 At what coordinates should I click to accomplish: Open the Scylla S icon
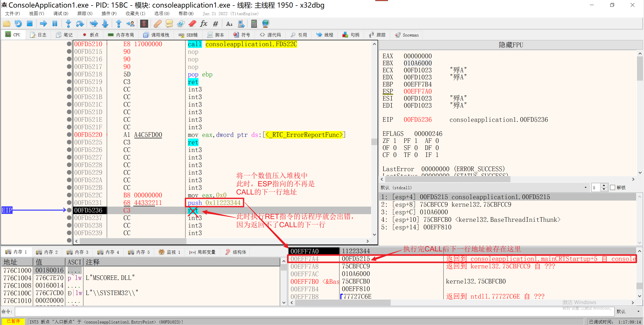pos(144,24)
